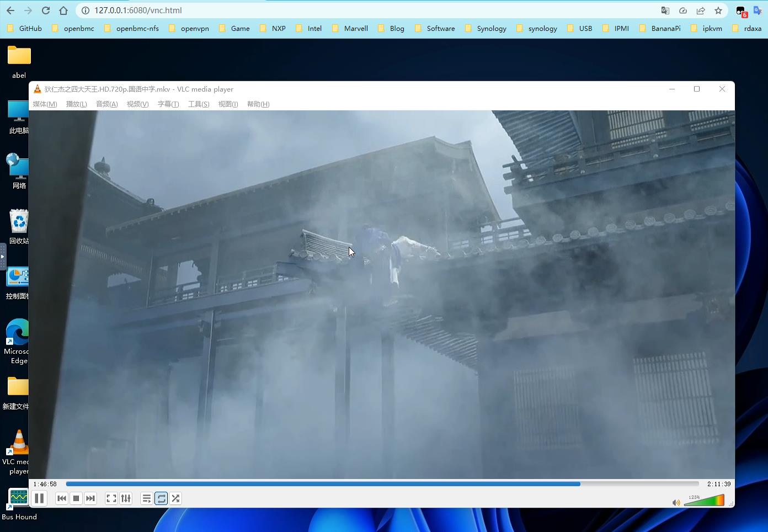Go forward in the browser
The image size is (768, 532).
coord(28,10)
